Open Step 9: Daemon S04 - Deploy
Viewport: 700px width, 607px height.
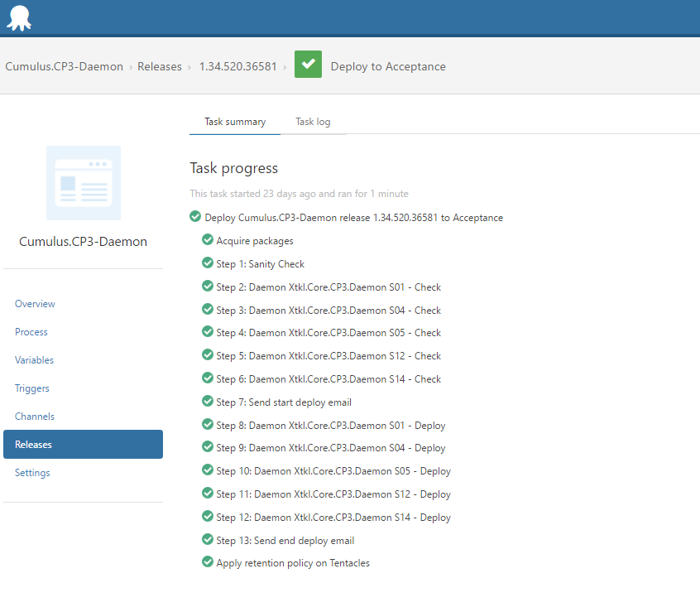[331, 448]
